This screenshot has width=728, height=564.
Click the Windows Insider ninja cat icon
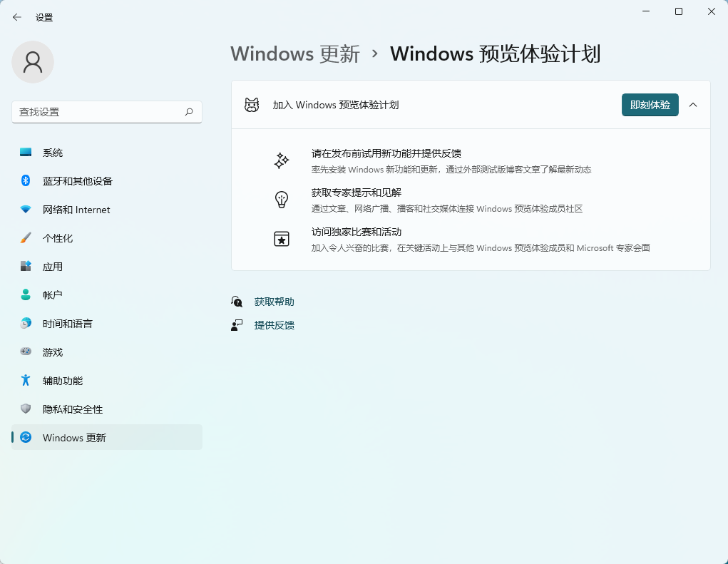pyautogui.click(x=251, y=105)
